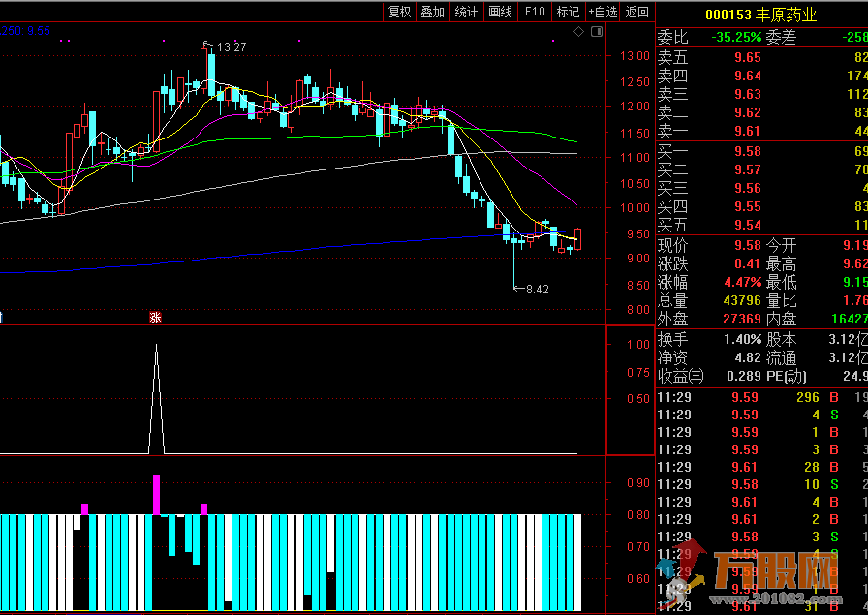Toggle the side panel icon beside the diamond

(x=597, y=32)
